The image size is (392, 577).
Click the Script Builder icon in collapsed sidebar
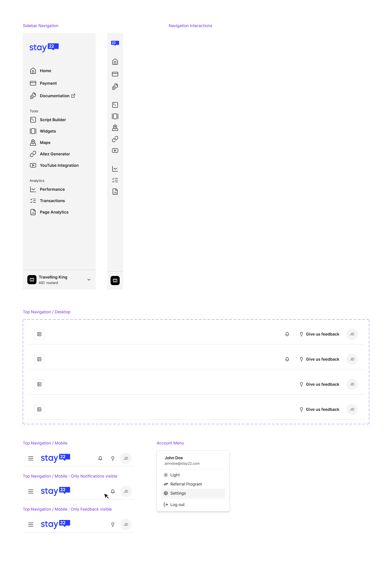click(115, 105)
